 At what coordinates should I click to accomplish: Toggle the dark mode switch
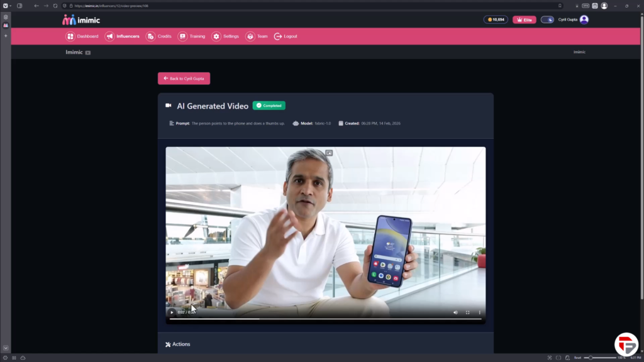point(547,19)
